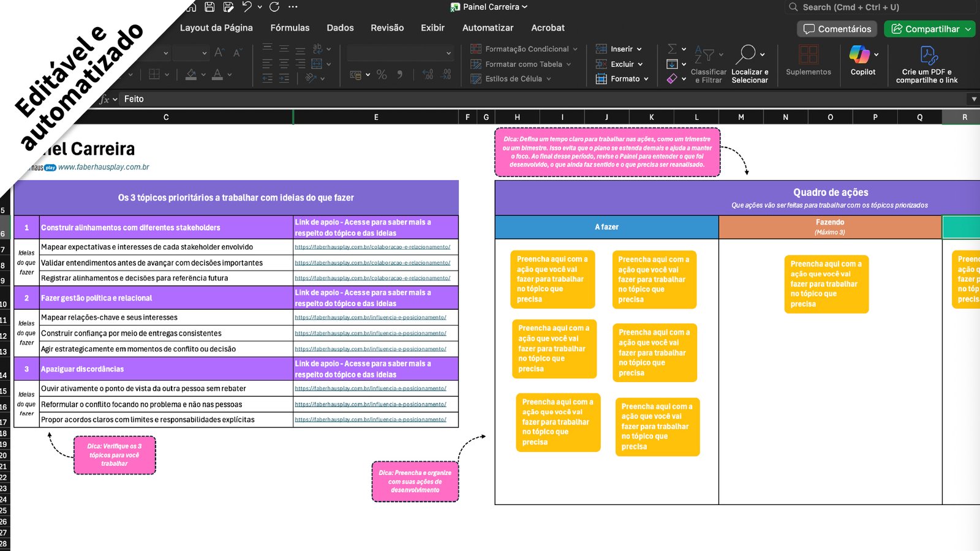Image resolution: width=980 pixels, height=551 pixels.
Task: Click the Search input field
Action: coord(882,7)
